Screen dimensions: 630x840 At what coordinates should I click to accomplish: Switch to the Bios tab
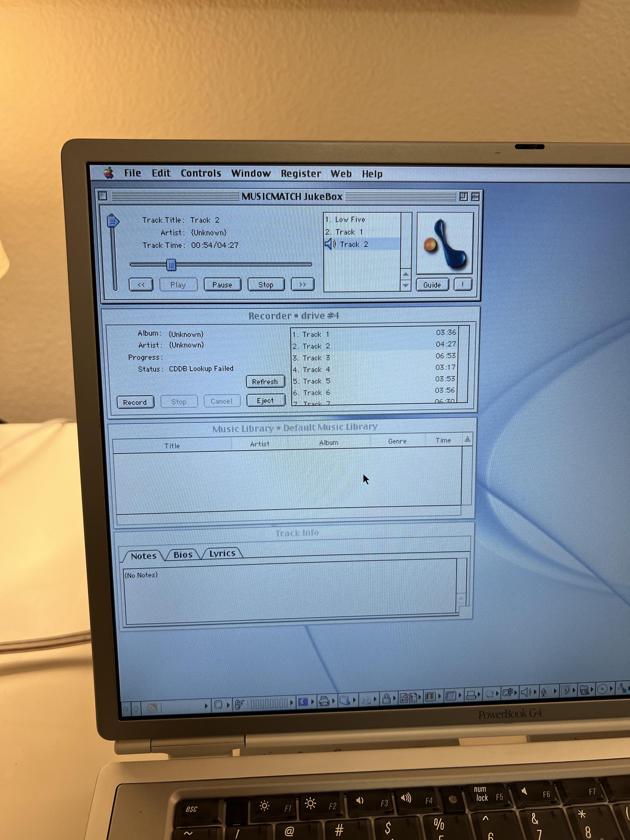tap(183, 555)
